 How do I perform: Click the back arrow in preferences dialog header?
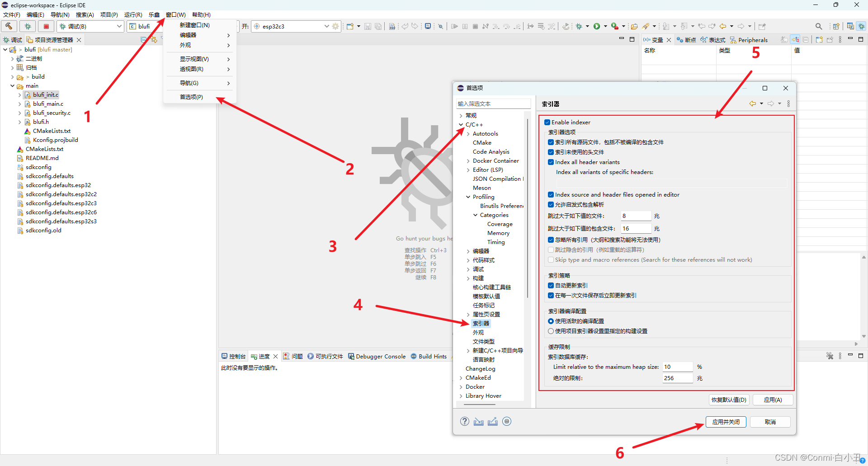(x=753, y=104)
